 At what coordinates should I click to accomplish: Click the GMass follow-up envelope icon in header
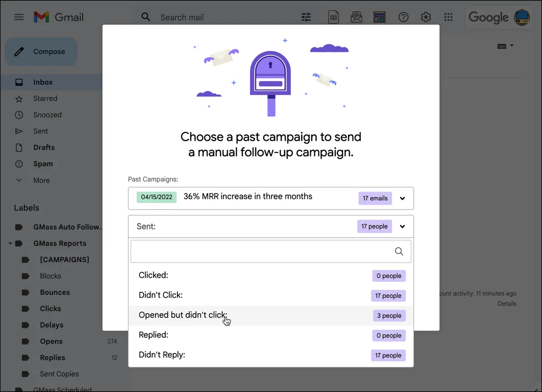coord(356,17)
